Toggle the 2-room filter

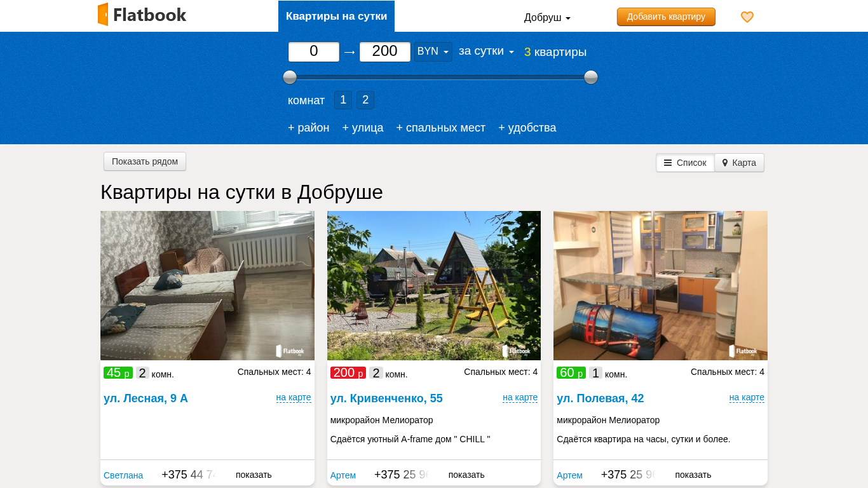pyautogui.click(x=365, y=100)
